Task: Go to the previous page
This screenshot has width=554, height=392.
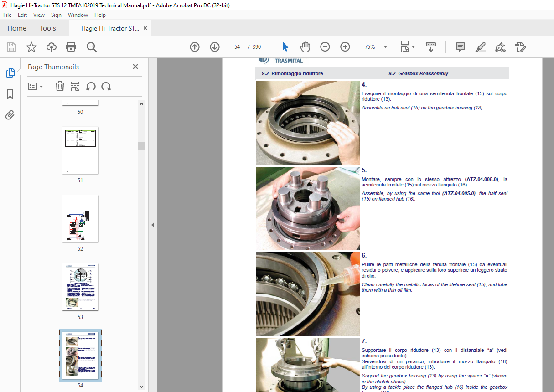Action: coord(195,47)
